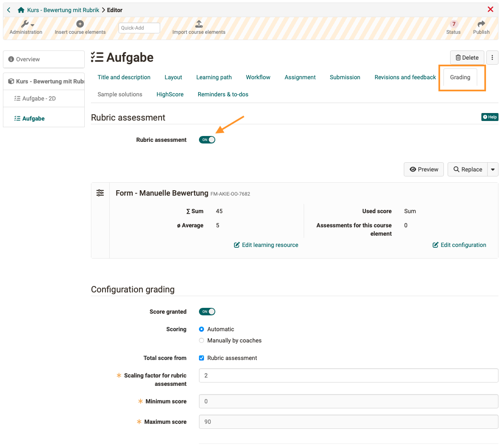Disable the Score granted toggle
This screenshot has height=448, width=501.
[207, 312]
